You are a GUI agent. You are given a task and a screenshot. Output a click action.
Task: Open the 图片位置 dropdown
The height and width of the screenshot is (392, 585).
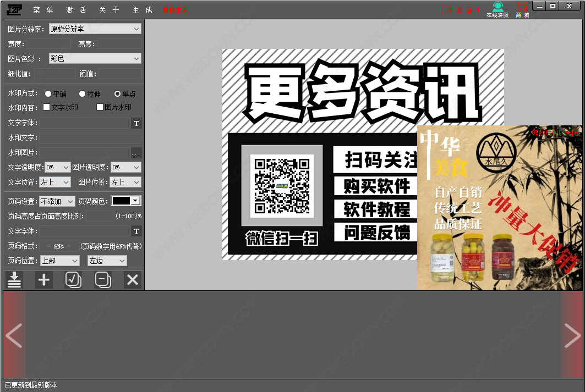125,182
